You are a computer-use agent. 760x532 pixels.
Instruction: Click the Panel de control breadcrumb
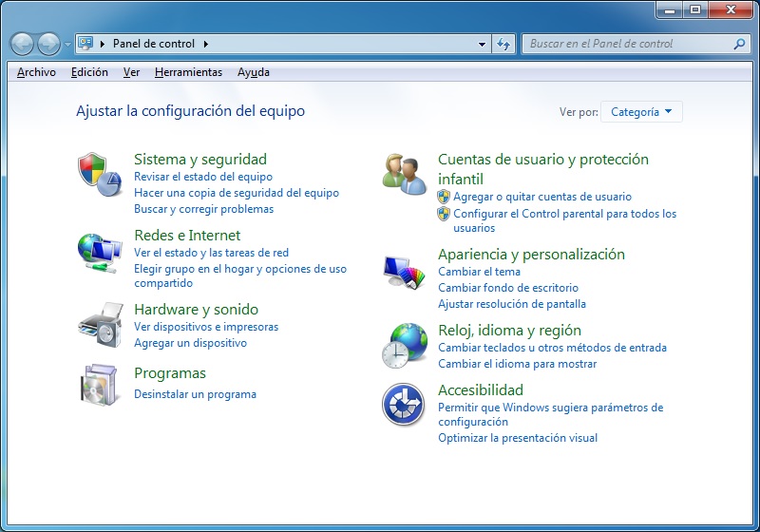[x=154, y=44]
